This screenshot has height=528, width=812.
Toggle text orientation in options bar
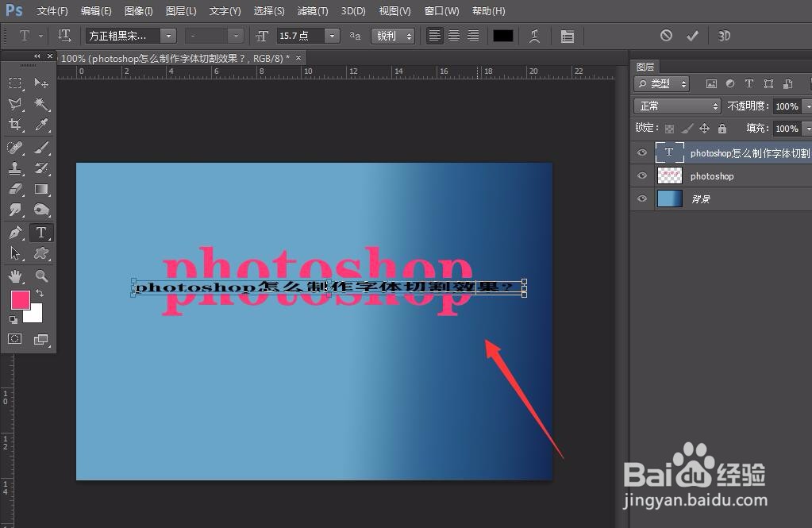click(64, 36)
